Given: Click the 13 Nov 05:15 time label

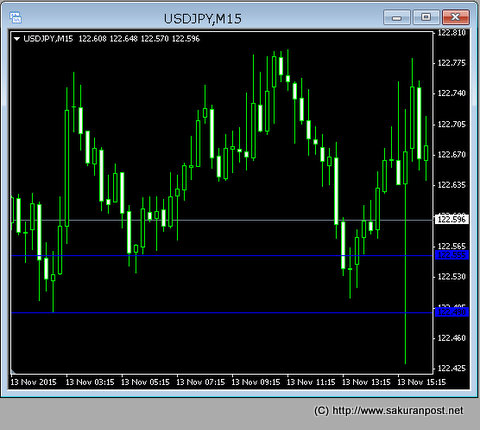Looking at the screenshot, I should 145,382.
